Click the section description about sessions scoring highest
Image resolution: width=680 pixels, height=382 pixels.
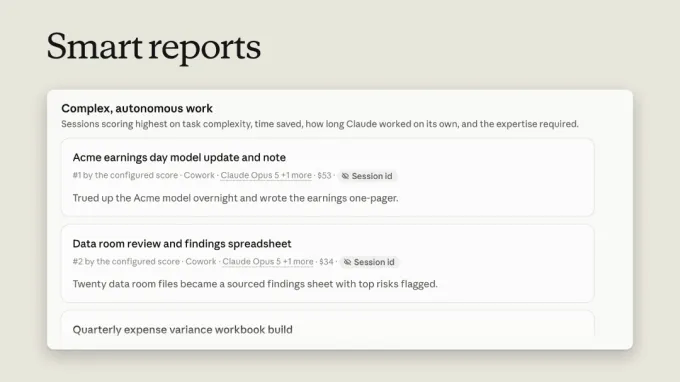pyautogui.click(x=320, y=124)
